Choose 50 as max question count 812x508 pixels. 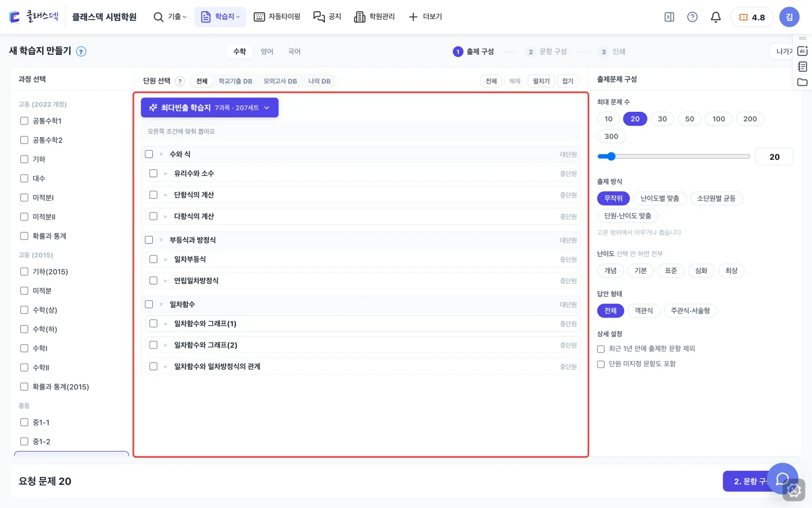690,119
